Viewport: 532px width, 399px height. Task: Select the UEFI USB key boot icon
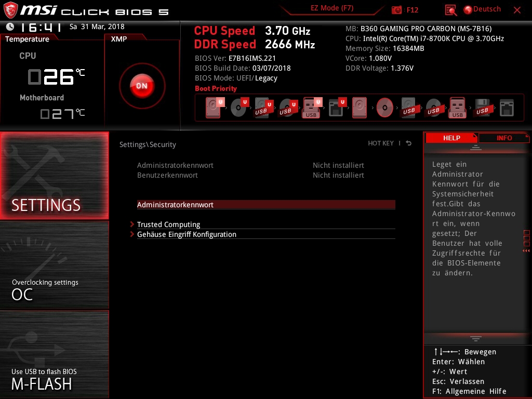coord(312,108)
